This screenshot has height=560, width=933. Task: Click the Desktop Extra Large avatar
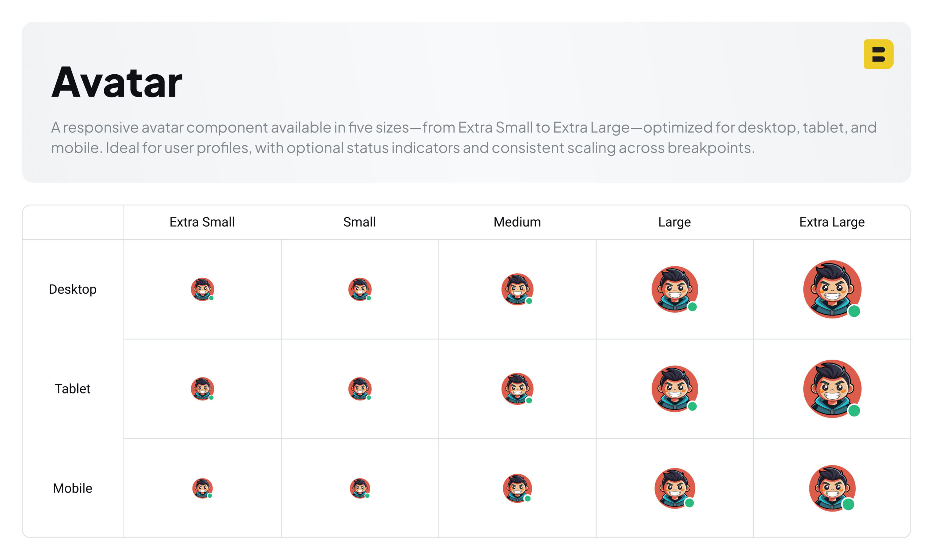832,289
